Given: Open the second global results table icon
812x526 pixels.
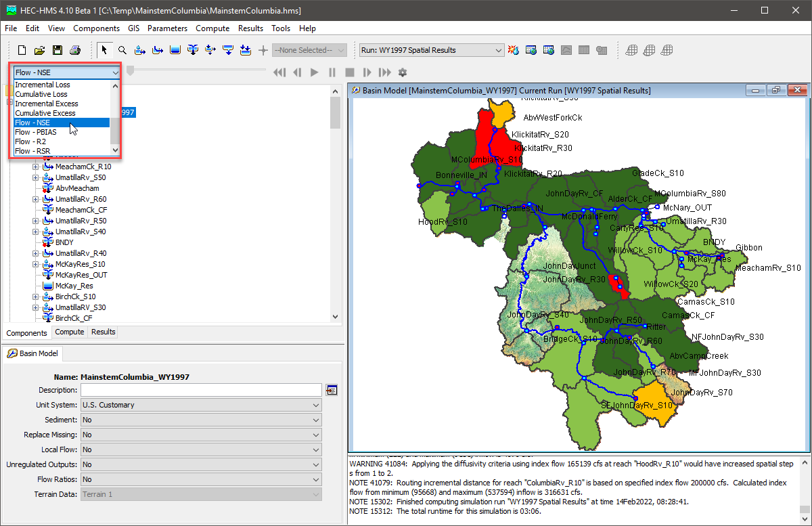Looking at the screenshot, I should point(549,50).
